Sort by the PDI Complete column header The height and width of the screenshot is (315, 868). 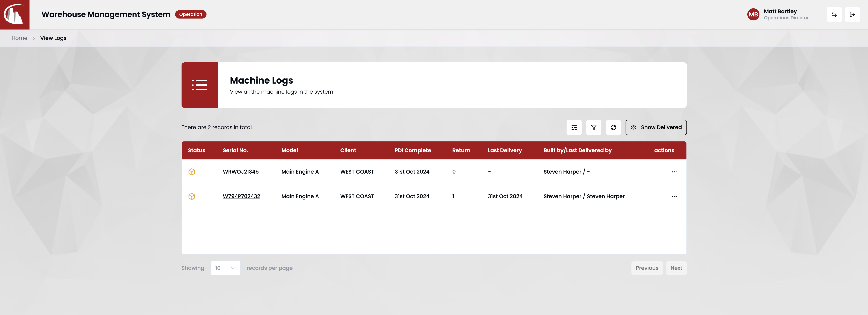pyautogui.click(x=413, y=150)
